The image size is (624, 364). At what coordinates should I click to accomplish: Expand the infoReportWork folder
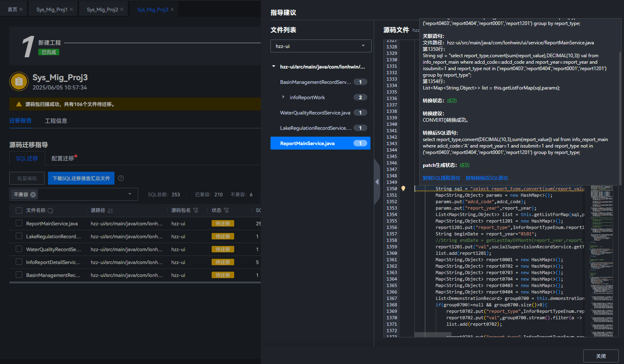(283, 97)
